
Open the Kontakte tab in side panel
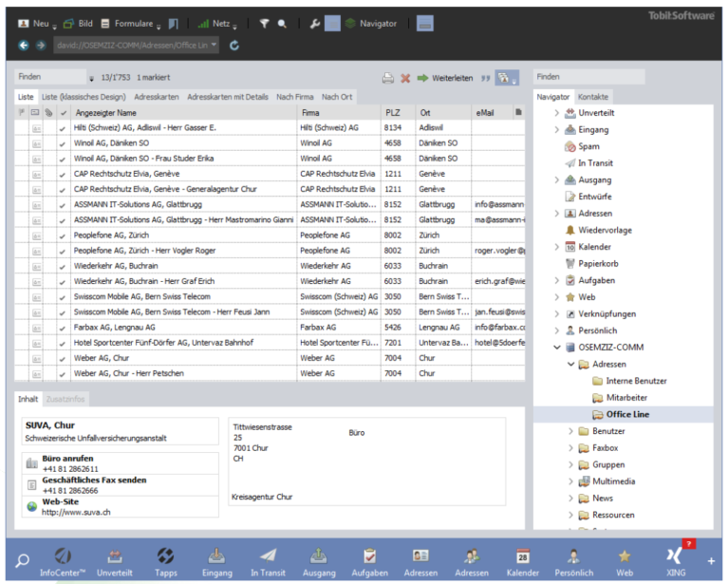coord(593,97)
